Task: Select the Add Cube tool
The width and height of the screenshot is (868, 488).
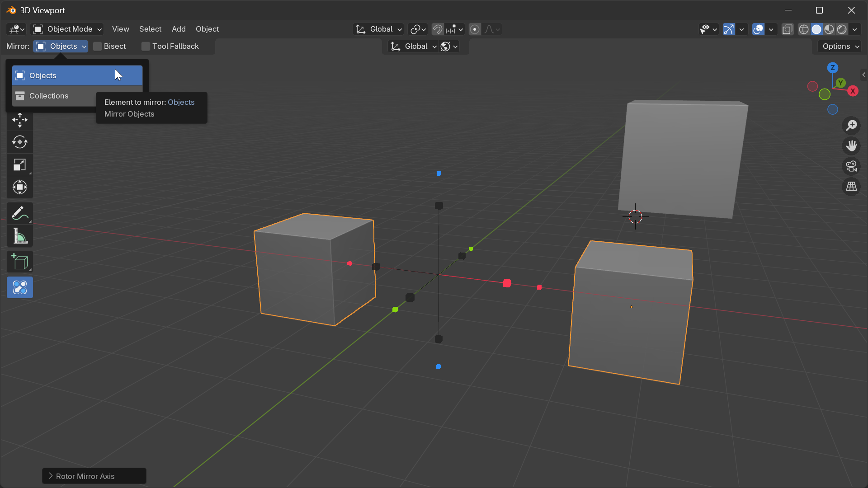Action: (x=19, y=261)
